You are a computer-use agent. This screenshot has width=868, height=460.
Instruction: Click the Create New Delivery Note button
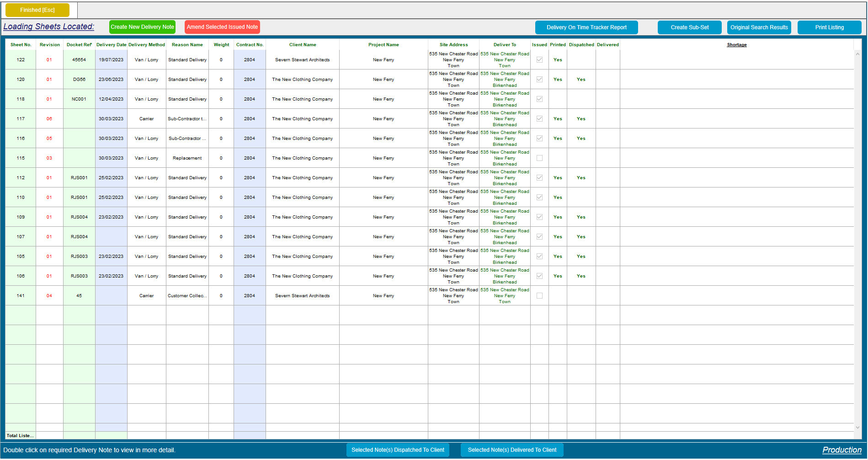pyautogui.click(x=142, y=27)
